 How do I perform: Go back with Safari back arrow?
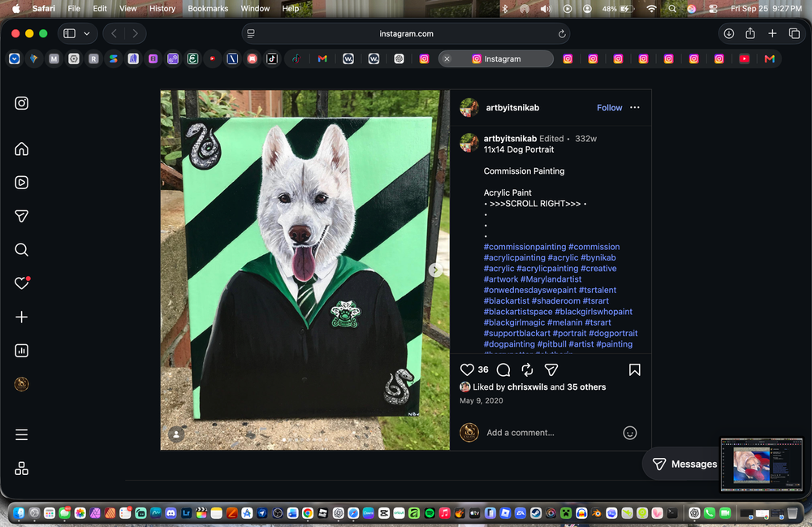tap(114, 33)
